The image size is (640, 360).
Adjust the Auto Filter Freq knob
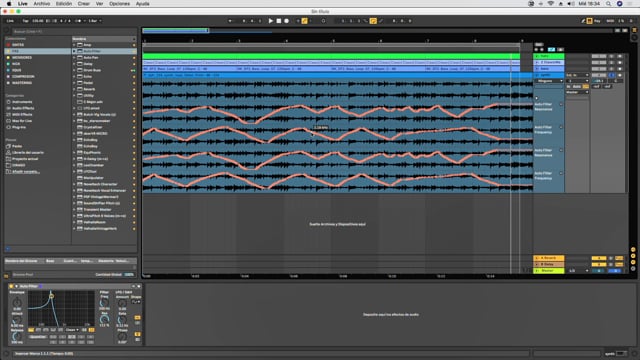click(x=104, y=302)
